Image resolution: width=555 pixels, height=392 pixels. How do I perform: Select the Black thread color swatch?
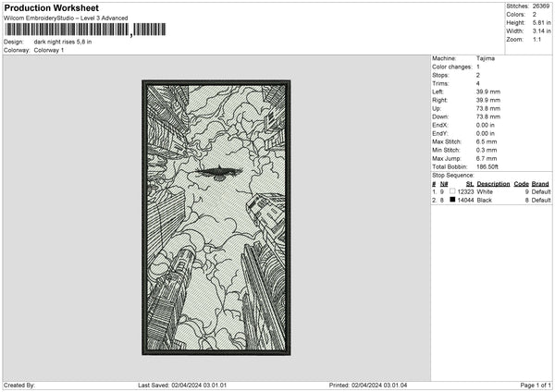pyautogui.click(x=452, y=200)
